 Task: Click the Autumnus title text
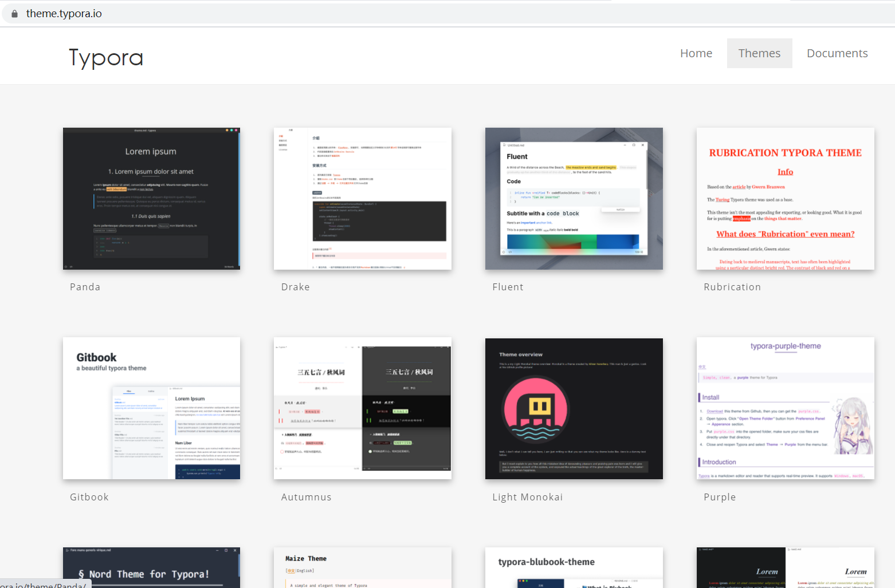(x=306, y=497)
